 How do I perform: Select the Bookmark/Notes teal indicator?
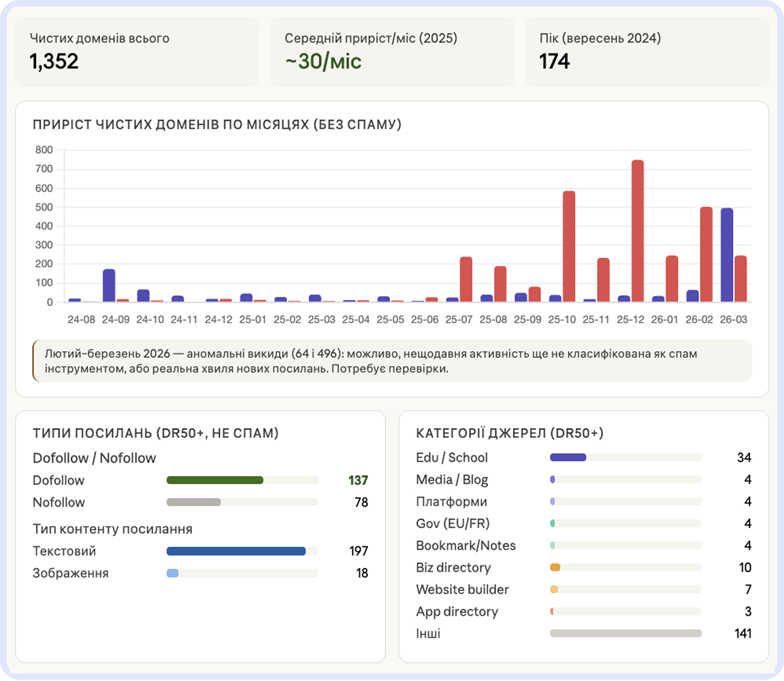coord(552,545)
